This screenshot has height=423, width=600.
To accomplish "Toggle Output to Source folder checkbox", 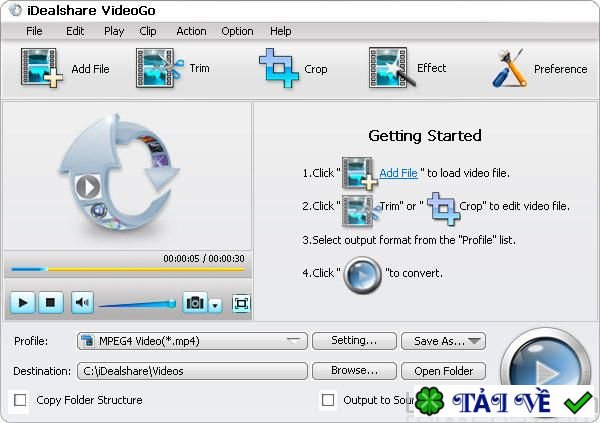I will 328,400.
